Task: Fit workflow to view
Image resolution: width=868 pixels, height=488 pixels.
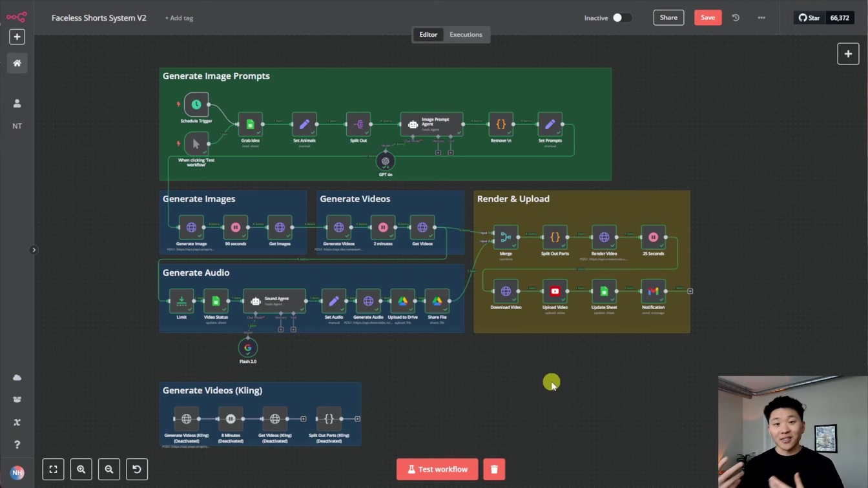Action: pos(53,469)
